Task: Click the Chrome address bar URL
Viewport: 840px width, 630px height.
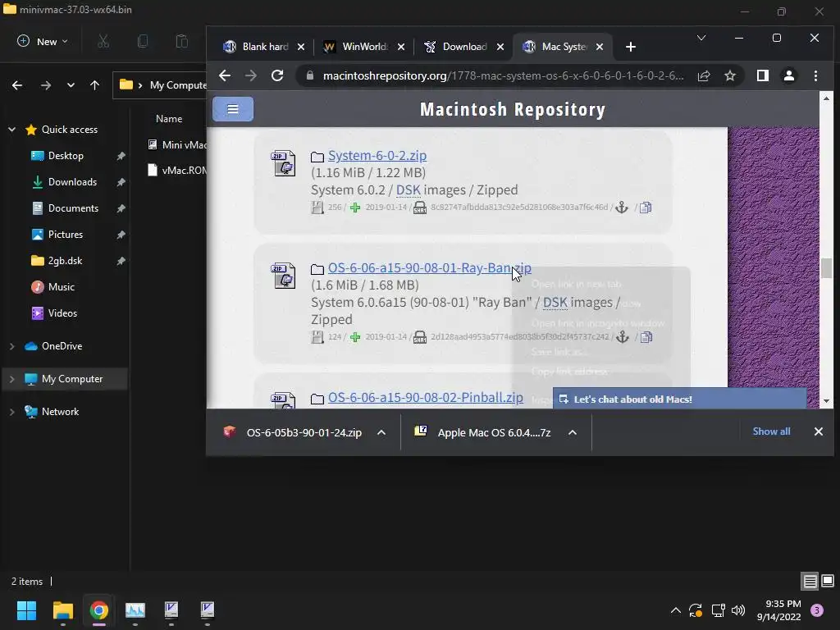Action: tap(503, 75)
